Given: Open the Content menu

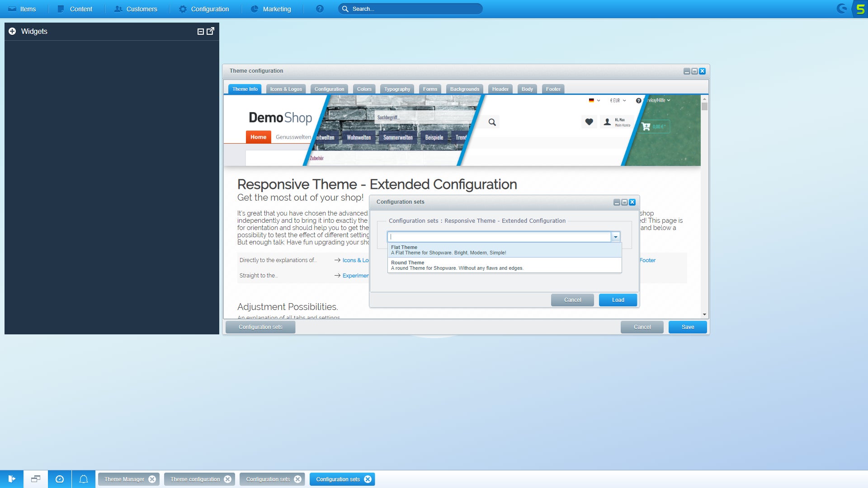Looking at the screenshot, I should click(x=75, y=9).
